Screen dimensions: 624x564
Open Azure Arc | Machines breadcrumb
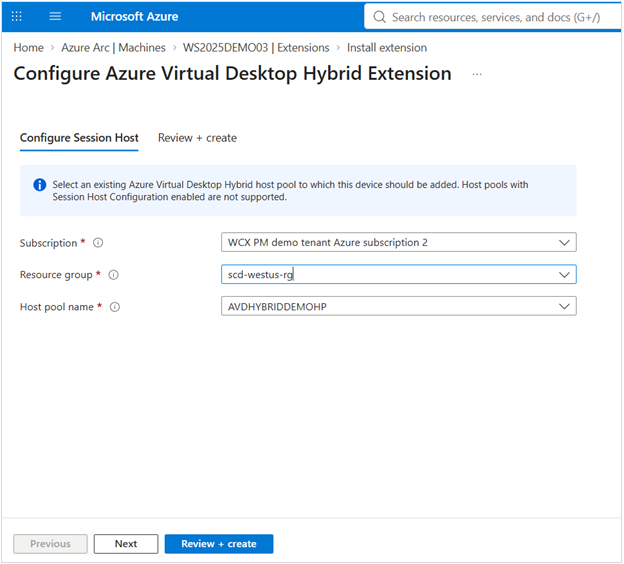click(x=113, y=48)
